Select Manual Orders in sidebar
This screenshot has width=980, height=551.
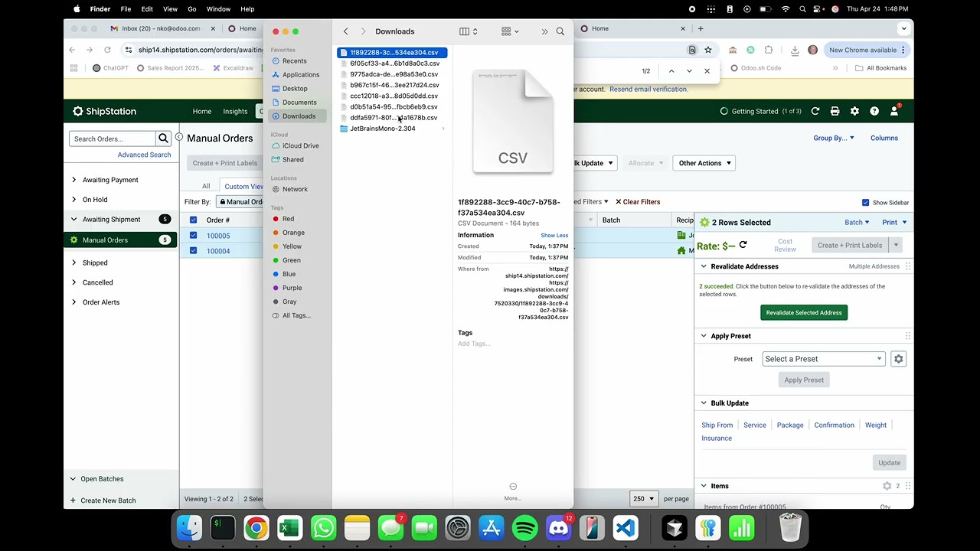click(x=120, y=240)
